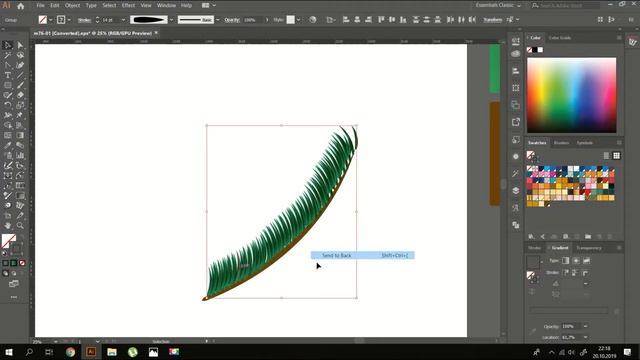Switch to the Stroke panel tab
This screenshot has width=640, height=360.
pos(534,248)
